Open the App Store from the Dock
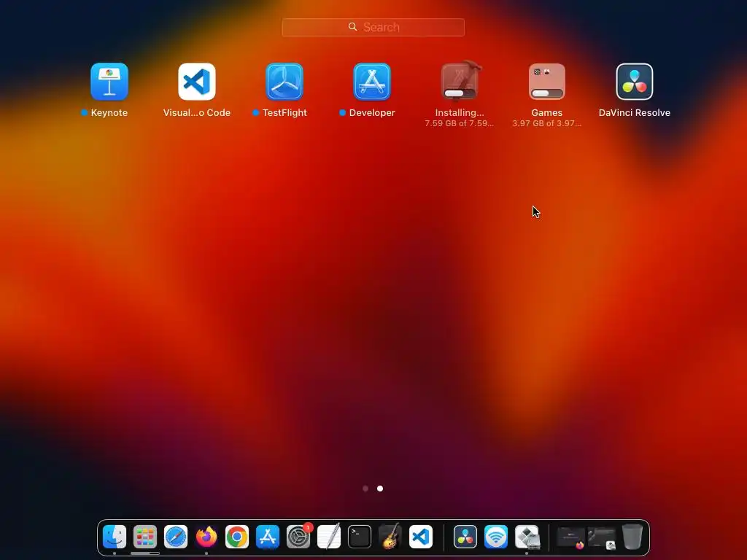This screenshot has width=747, height=560. pyautogui.click(x=267, y=537)
